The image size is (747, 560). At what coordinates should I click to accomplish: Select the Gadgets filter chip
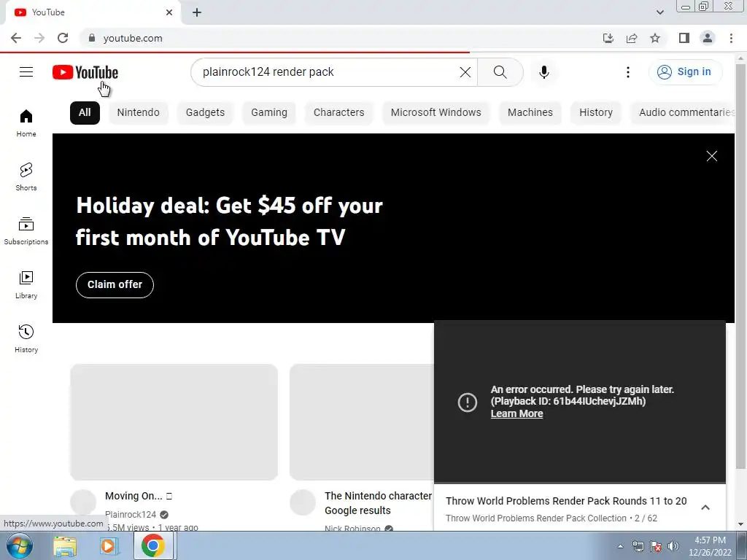[205, 113]
